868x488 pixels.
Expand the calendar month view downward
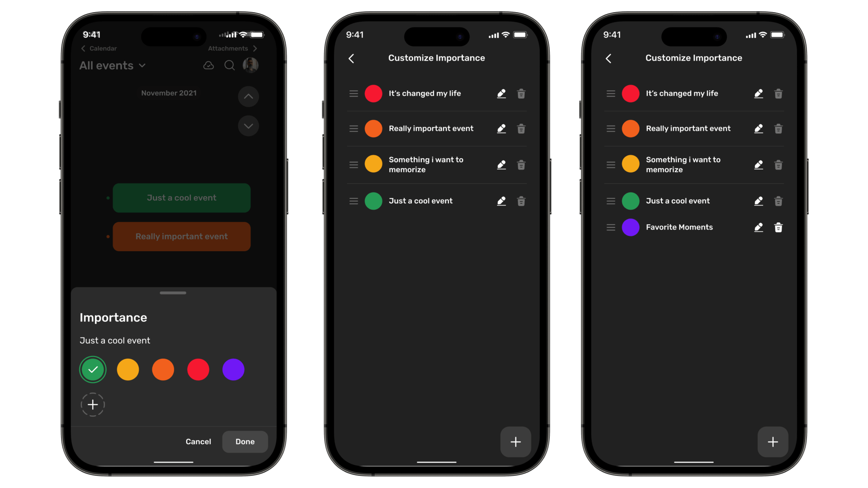(247, 126)
